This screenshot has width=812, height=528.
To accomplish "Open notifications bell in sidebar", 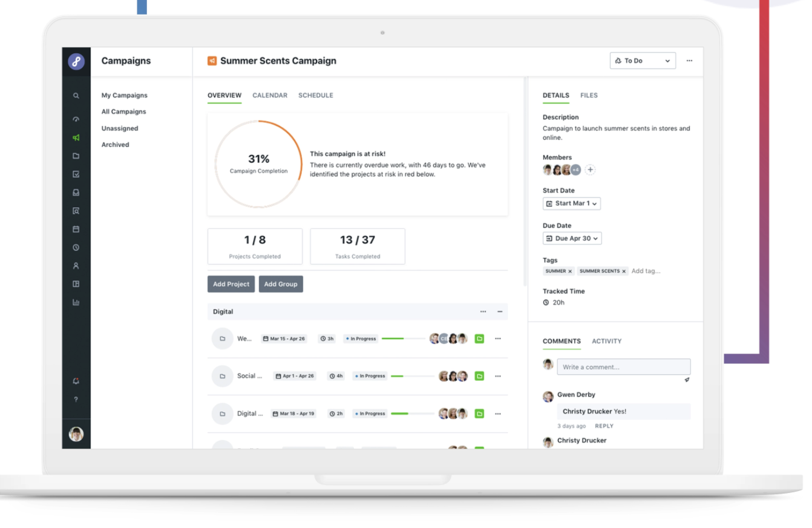I will (x=76, y=381).
